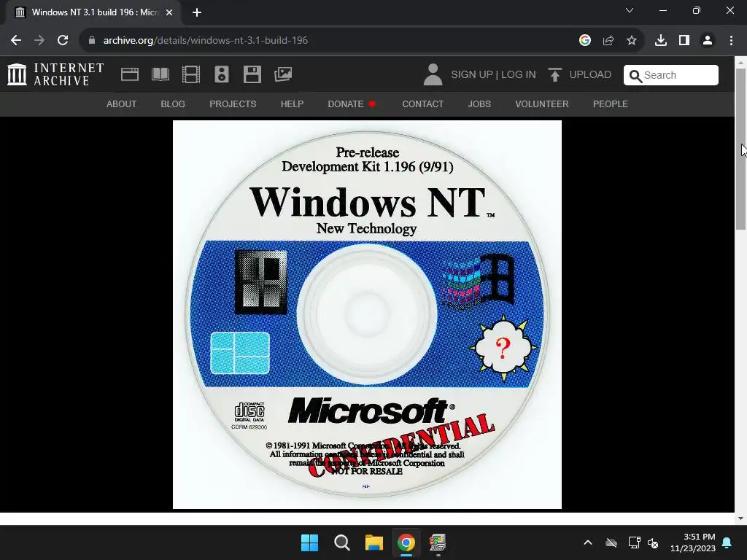The height and width of the screenshot is (560, 747).
Task: Click the Chrome taskbar icon
Action: pyautogui.click(x=406, y=542)
